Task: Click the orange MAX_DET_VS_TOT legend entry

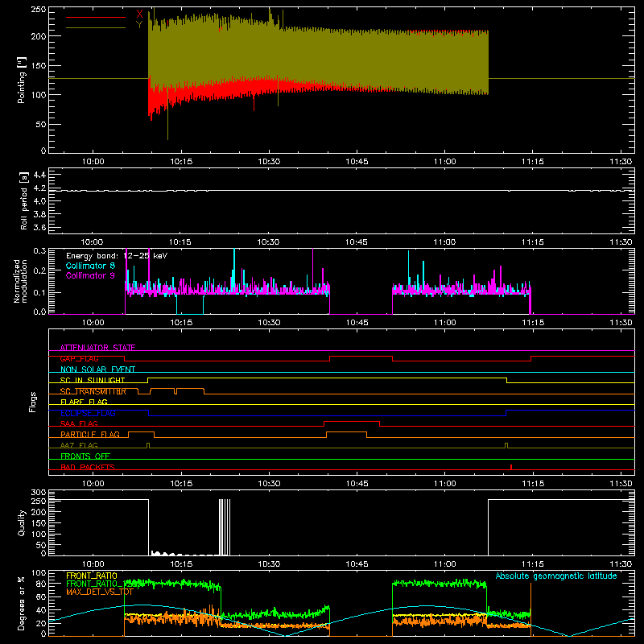Action: pyautogui.click(x=100, y=592)
